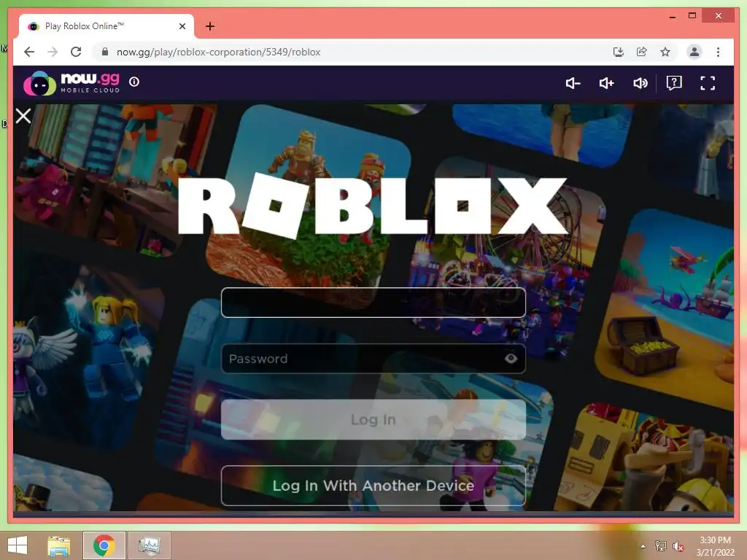View site security lock info
The width and height of the screenshot is (747, 560).
click(x=105, y=52)
